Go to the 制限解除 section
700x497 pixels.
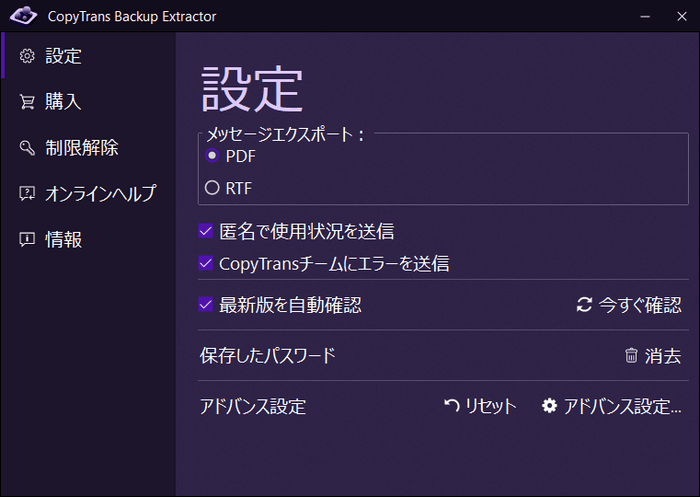point(88,148)
